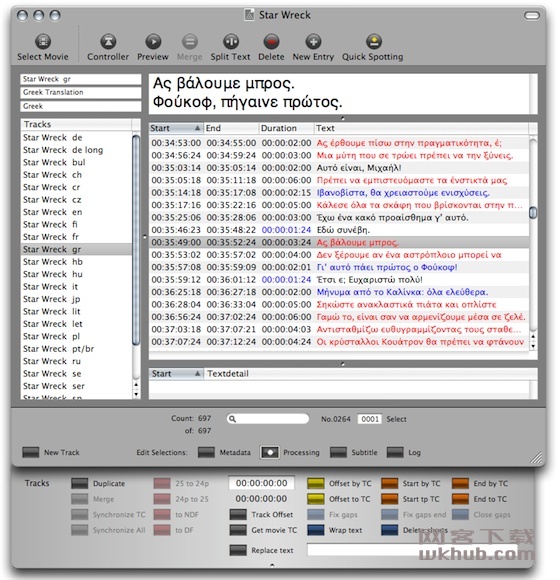Add a New Entry
The width and height of the screenshot is (560, 580).
313,42
